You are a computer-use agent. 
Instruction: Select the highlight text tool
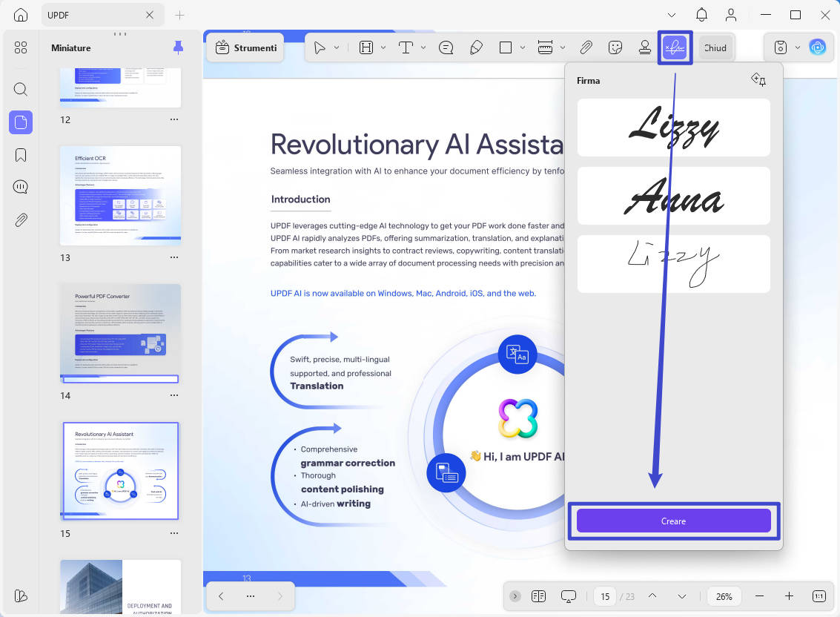pos(366,47)
